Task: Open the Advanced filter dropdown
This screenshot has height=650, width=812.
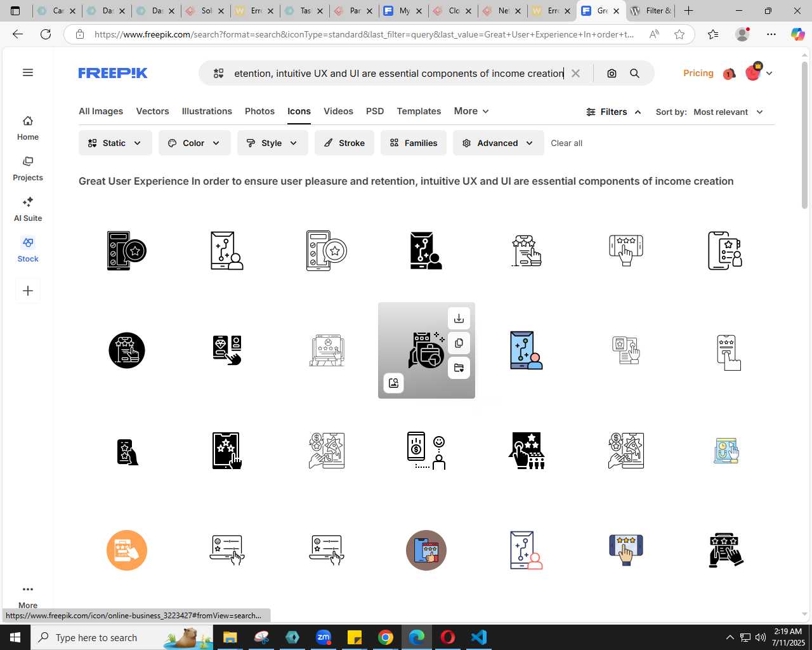Action: click(499, 143)
